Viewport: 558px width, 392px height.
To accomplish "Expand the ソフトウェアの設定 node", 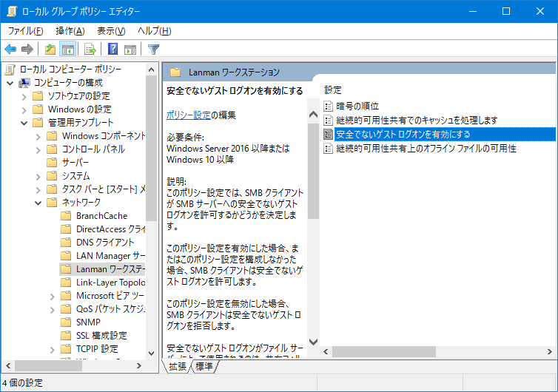I will pos(24,96).
